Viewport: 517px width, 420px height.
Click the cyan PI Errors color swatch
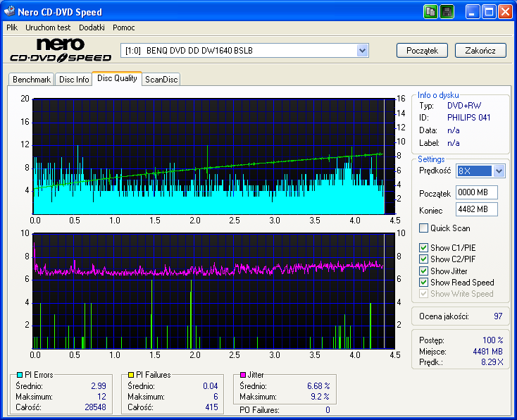pos(20,375)
